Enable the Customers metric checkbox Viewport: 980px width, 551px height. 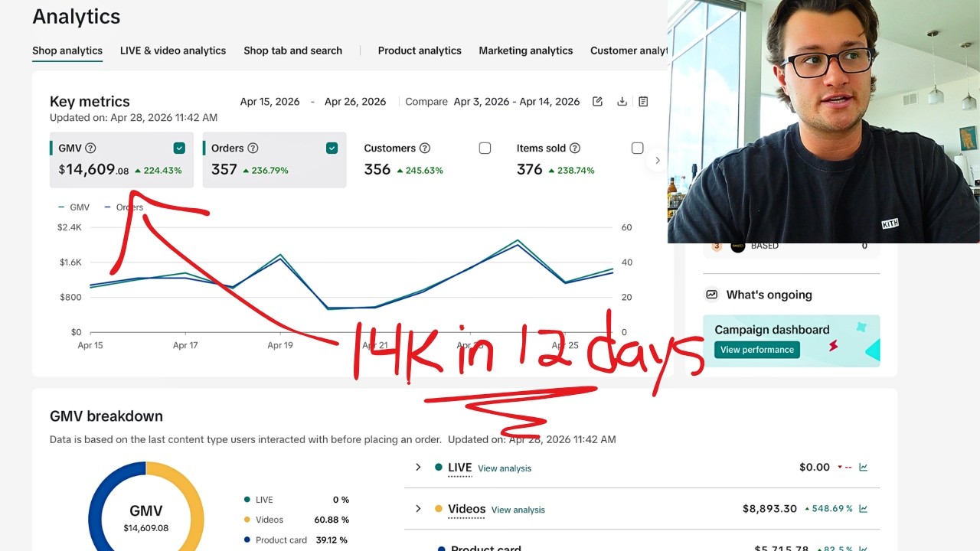485,148
